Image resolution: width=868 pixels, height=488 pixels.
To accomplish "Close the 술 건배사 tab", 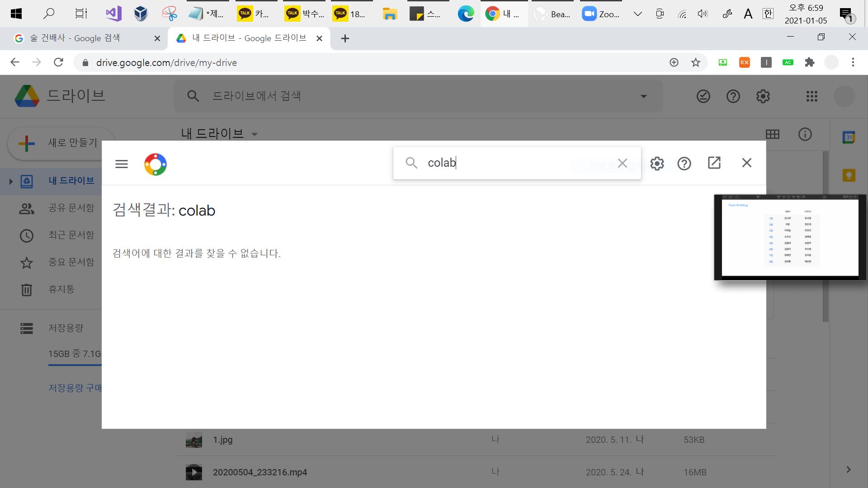I will 157,38.
